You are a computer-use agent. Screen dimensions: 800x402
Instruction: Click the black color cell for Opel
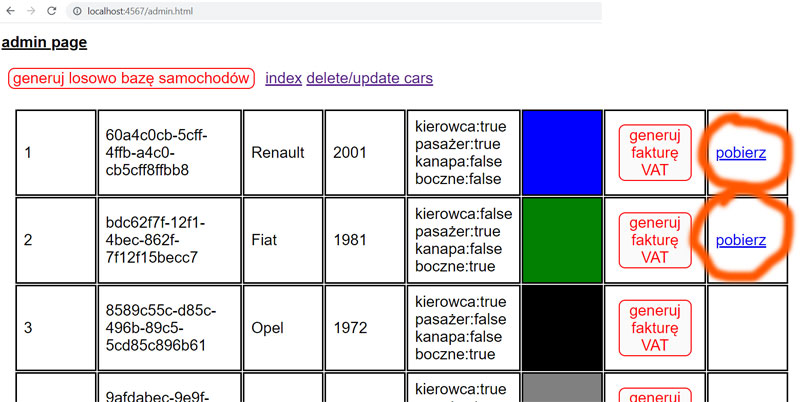click(x=562, y=327)
